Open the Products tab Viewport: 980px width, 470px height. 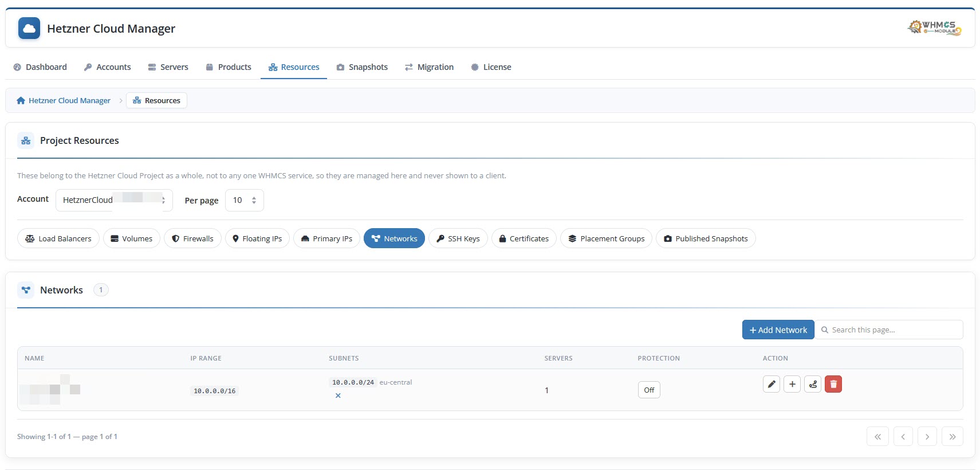(x=229, y=67)
